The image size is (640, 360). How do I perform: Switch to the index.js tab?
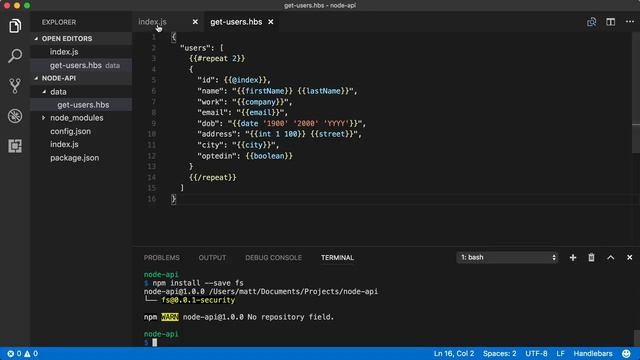pos(152,22)
